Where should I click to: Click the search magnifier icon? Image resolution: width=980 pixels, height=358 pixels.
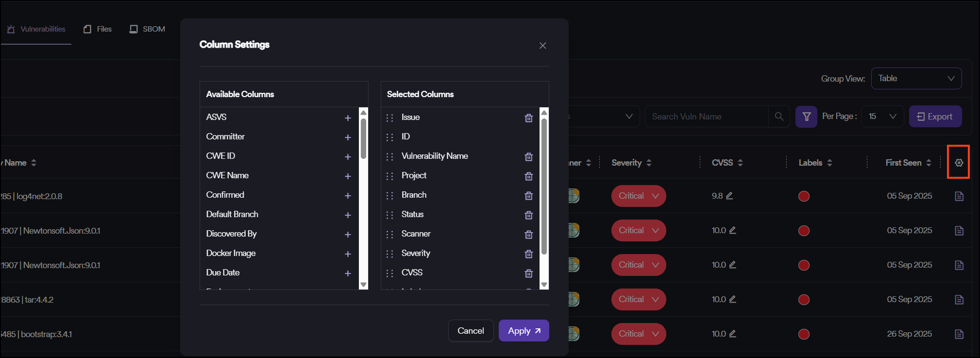click(x=779, y=117)
